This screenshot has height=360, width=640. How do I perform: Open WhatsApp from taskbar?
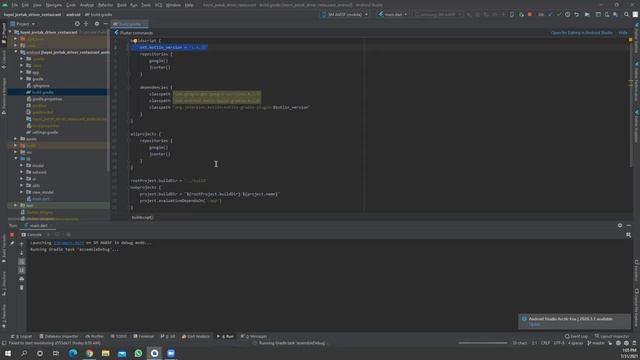(138, 353)
